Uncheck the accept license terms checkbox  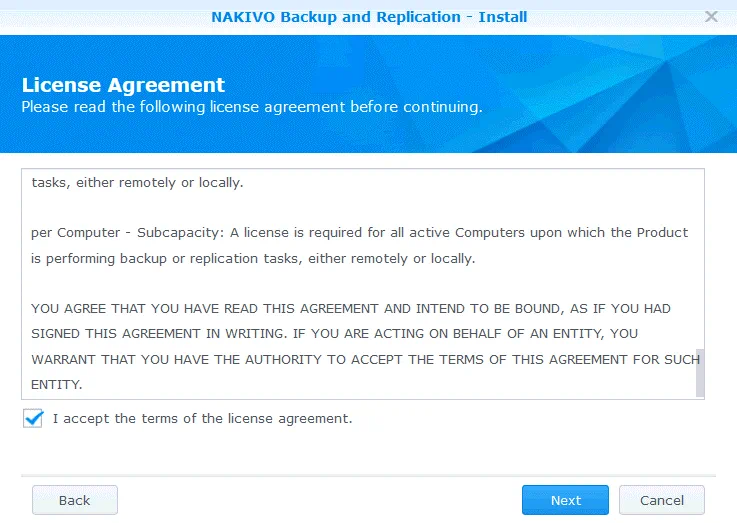tap(33, 419)
